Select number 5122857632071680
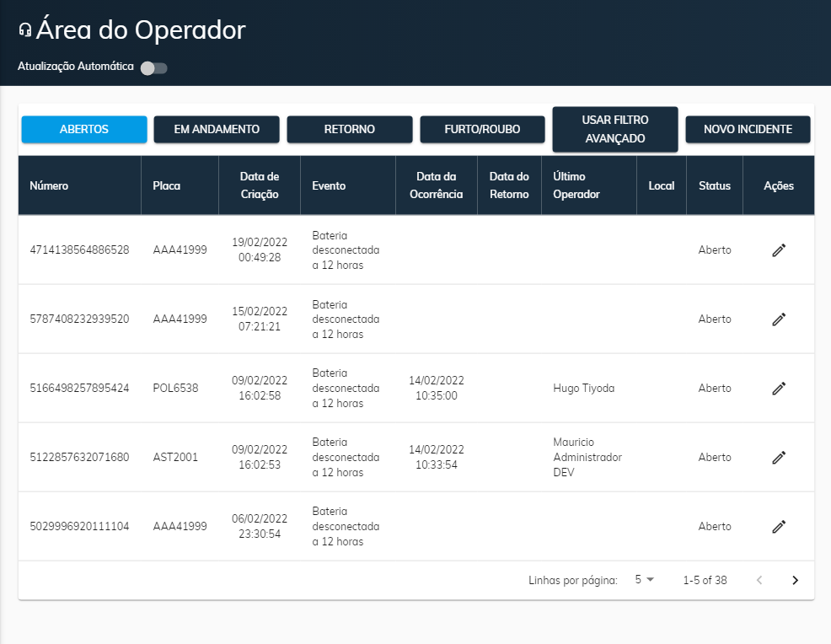831x644 pixels. coord(79,457)
